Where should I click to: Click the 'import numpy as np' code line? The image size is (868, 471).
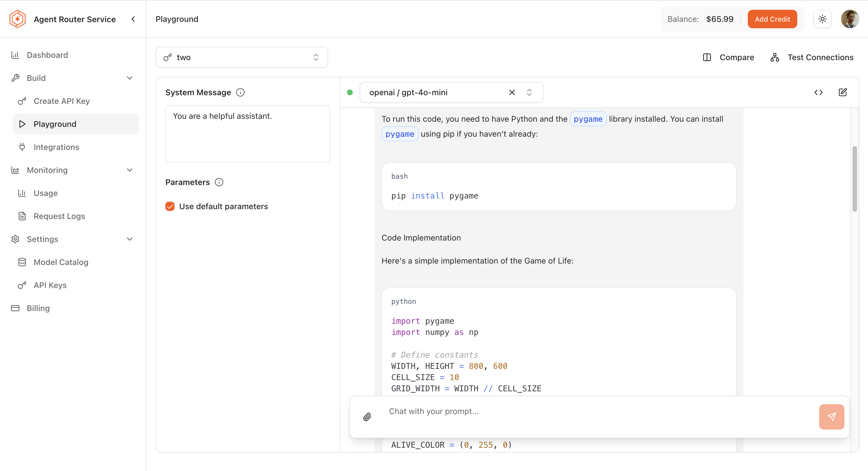tap(435, 332)
